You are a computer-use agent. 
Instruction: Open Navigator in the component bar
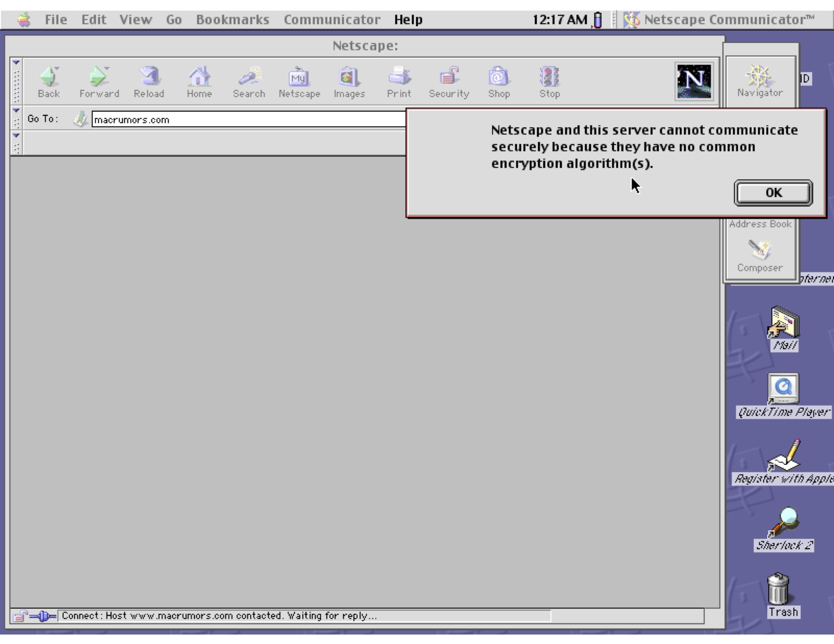760,81
